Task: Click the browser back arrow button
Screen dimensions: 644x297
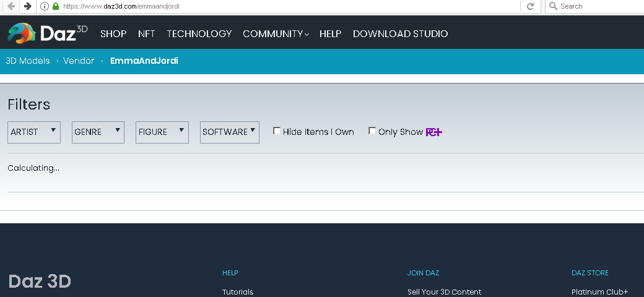Action: click(12, 6)
